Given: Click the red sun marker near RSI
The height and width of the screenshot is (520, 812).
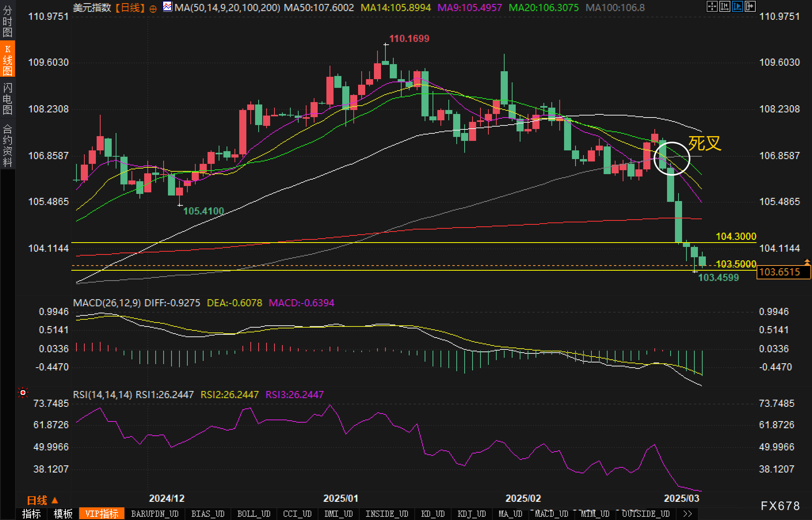Looking at the screenshot, I should click(23, 393).
